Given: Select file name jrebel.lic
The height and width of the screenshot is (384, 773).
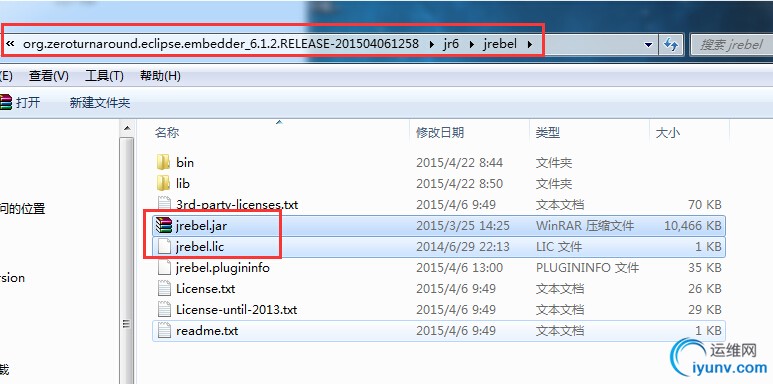Looking at the screenshot, I should [200, 246].
